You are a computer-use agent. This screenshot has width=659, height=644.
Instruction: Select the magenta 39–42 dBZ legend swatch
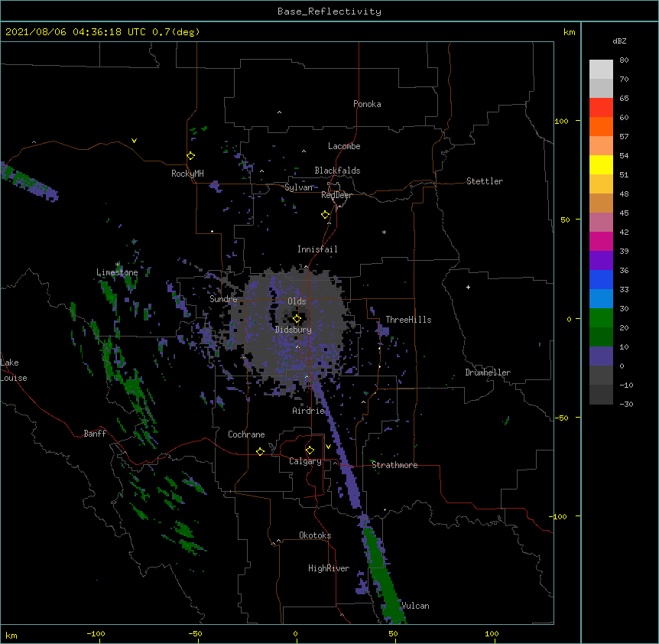[601, 241]
